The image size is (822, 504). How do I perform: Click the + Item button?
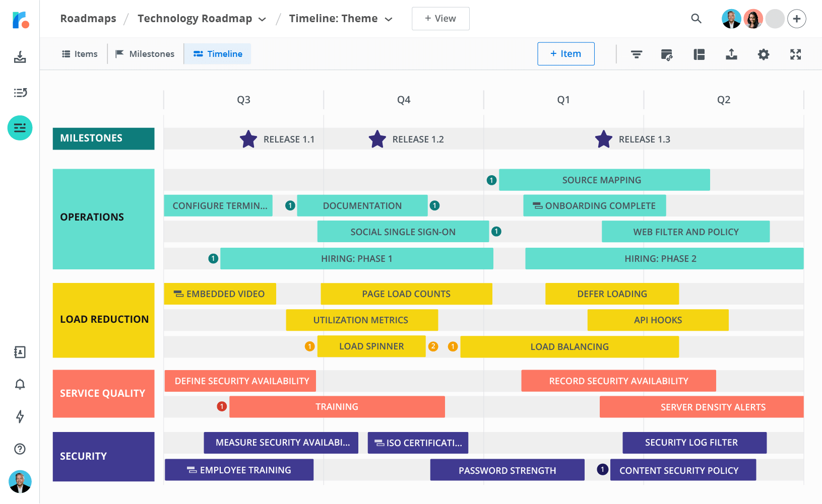click(565, 53)
